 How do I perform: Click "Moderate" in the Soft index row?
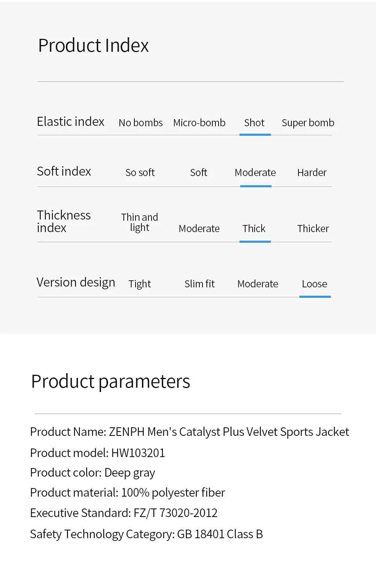tap(255, 172)
